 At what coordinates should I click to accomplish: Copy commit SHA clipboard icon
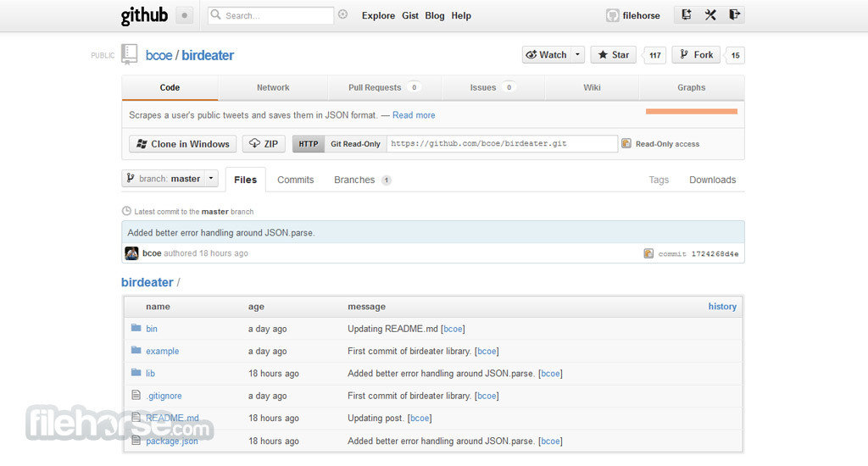[x=648, y=253]
